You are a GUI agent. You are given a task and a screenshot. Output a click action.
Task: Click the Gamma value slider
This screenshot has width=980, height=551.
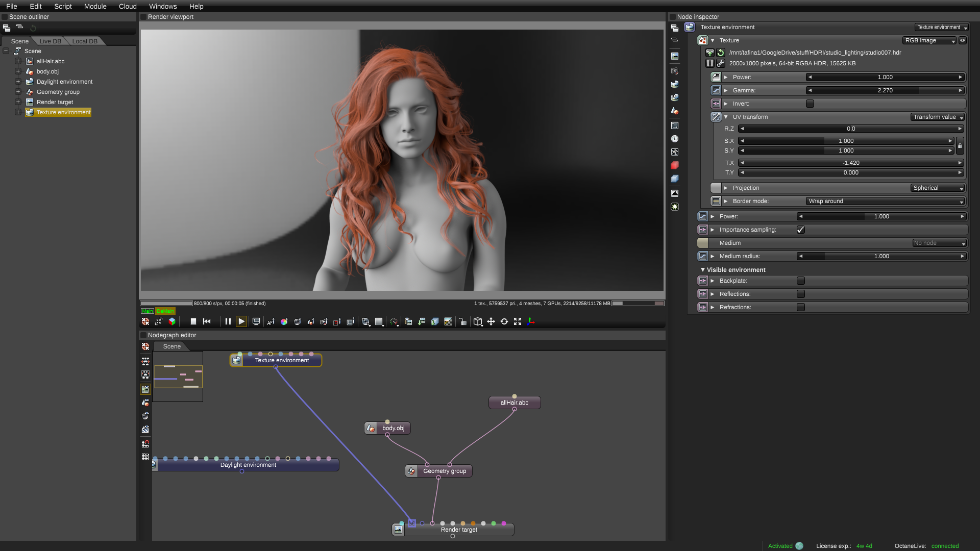885,90
